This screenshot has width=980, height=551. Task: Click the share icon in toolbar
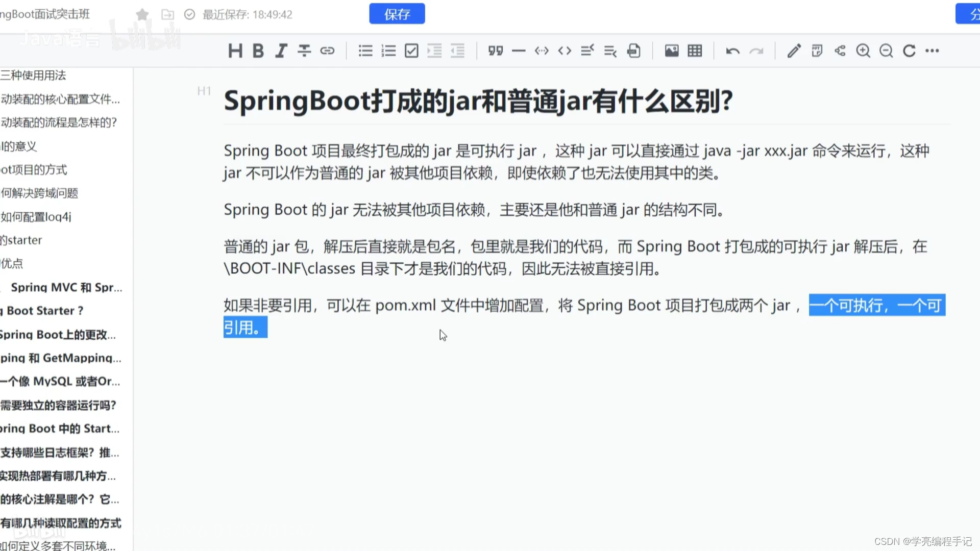(840, 51)
